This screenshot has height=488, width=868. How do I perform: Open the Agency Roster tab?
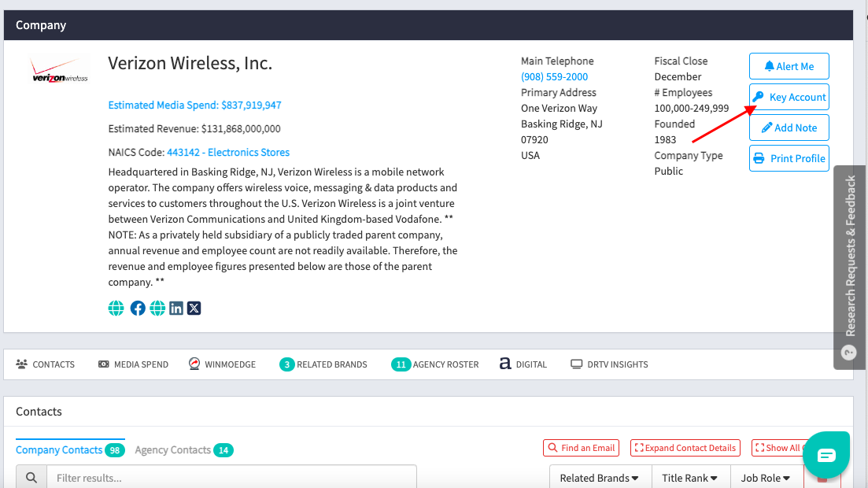click(435, 364)
